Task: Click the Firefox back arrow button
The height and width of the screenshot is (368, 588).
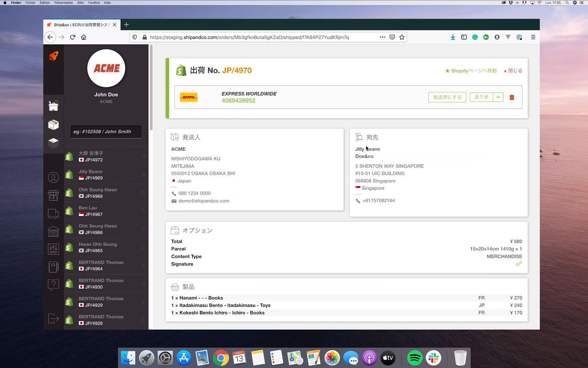Action: (x=50, y=37)
